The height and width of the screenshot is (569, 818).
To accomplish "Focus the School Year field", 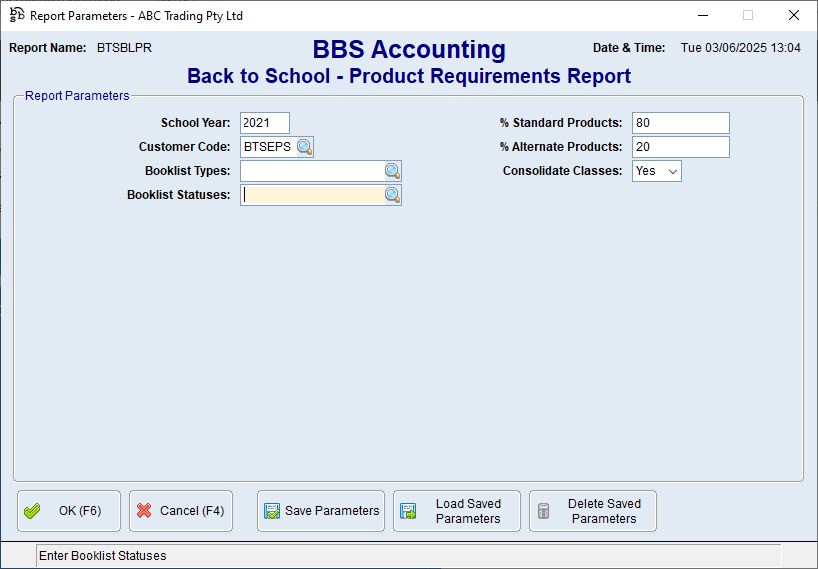I will (x=264, y=123).
